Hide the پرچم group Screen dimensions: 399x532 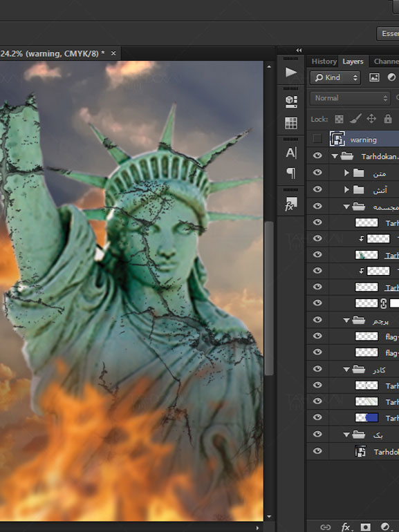(x=317, y=319)
